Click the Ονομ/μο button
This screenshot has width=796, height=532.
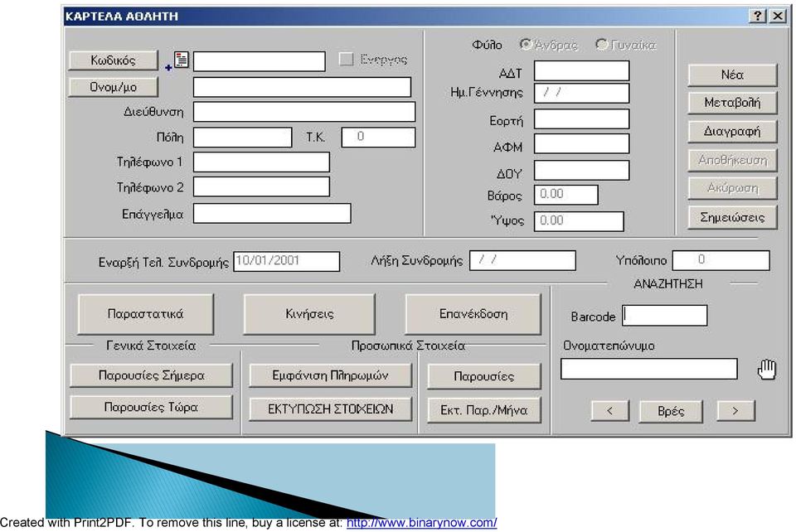coord(114,87)
